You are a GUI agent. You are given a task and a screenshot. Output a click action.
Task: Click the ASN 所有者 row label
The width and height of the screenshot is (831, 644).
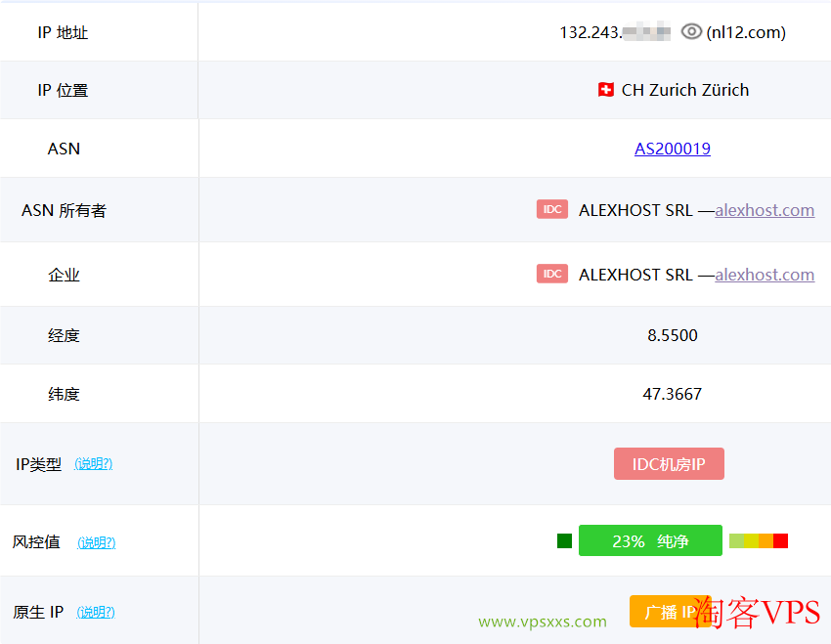point(64,211)
